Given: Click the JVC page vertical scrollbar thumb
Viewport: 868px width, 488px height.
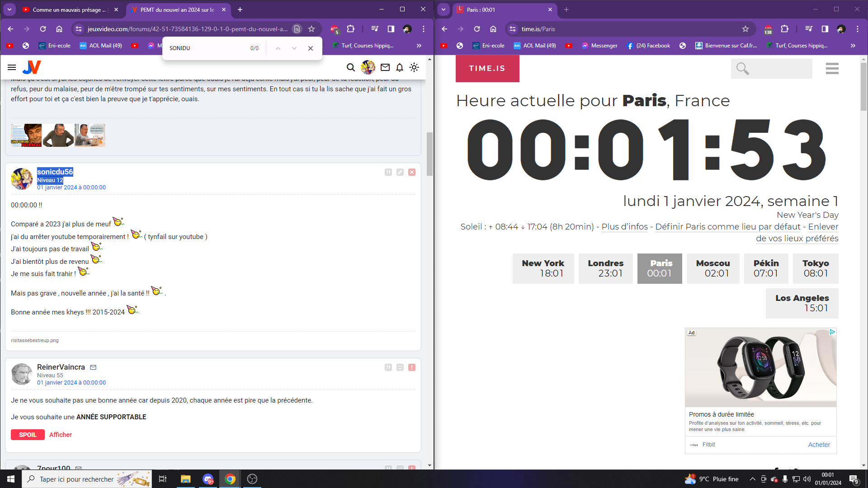Looking at the screenshot, I should coord(429,154).
